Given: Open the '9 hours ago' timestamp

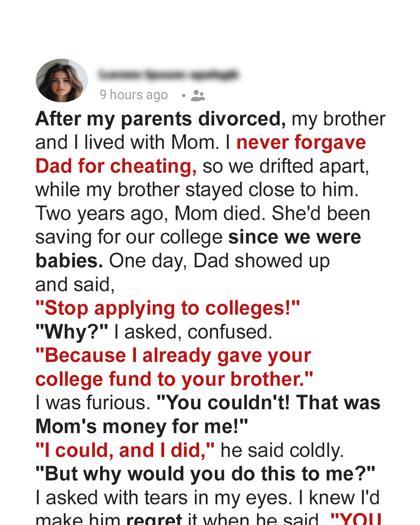Looking at the screenshot, I should point(134,94).
